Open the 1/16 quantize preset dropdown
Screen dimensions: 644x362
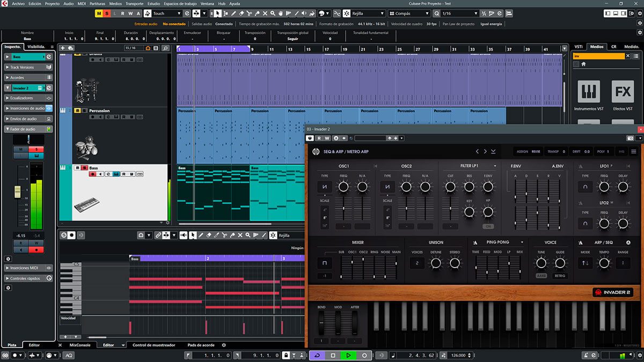[x=460, y=13]
